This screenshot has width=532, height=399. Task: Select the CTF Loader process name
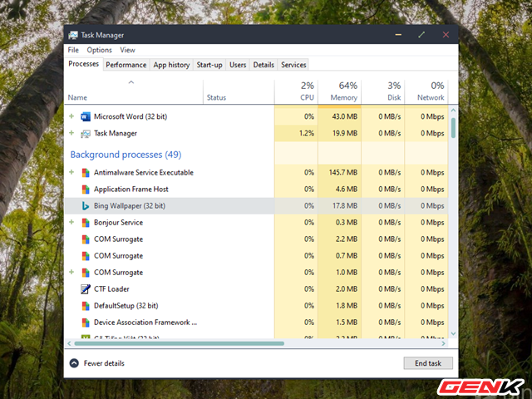coord(111,289)
